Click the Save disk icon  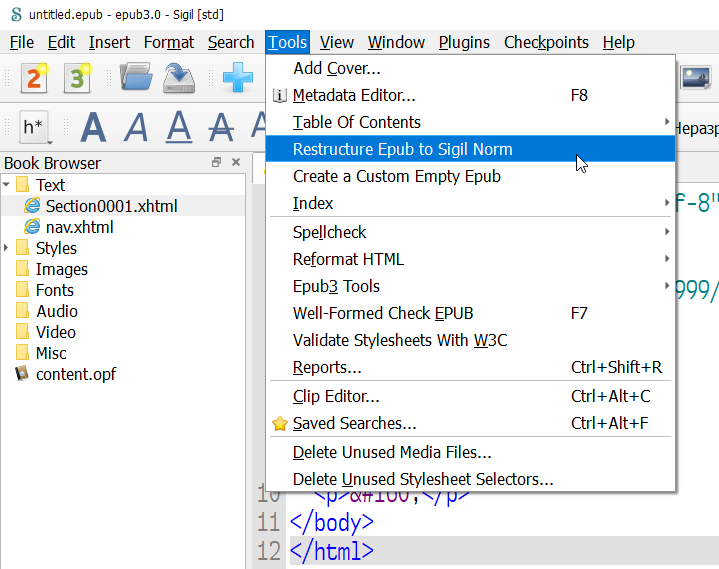click(x=179, y=77)
